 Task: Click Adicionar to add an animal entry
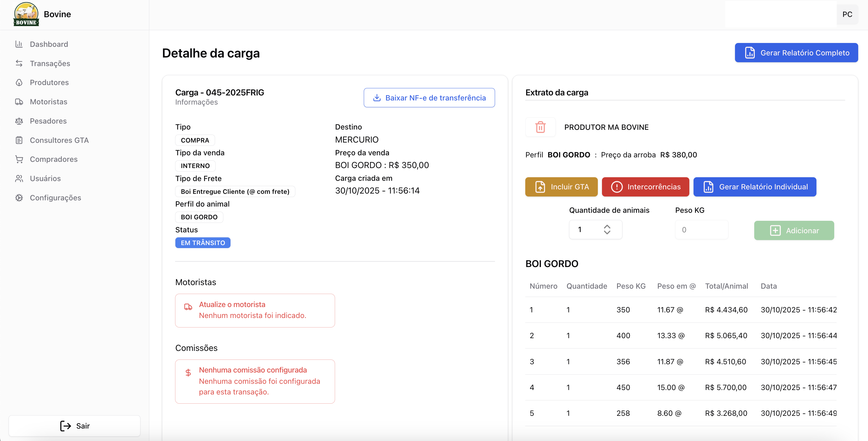(794, 230)
